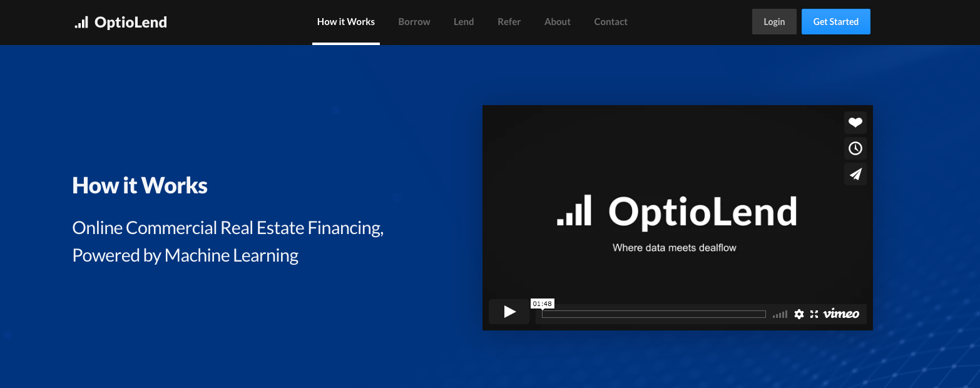
Task: Enter fullscreen mode for the video
Action: click(x=814, y=314)
